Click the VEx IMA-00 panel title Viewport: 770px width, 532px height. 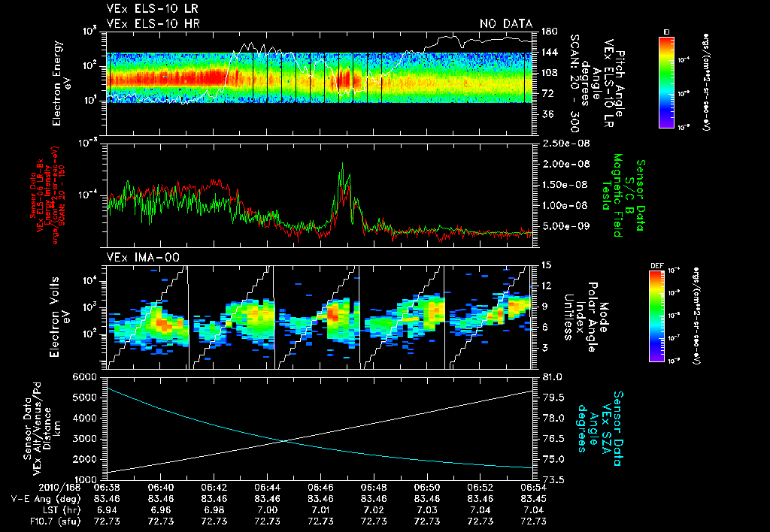pyautogui.click(x=143, y=257)
